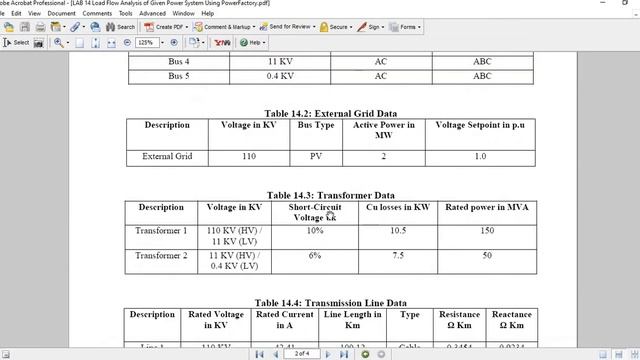Click the green Previous View button
This screenshot has width=640, height=360.
click(x=365, y=354)
